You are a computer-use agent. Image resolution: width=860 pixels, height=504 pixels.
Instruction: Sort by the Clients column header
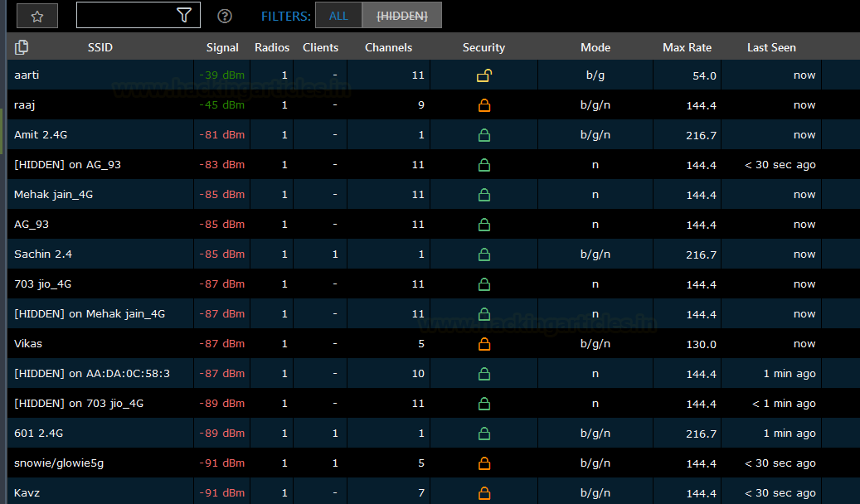320,47
